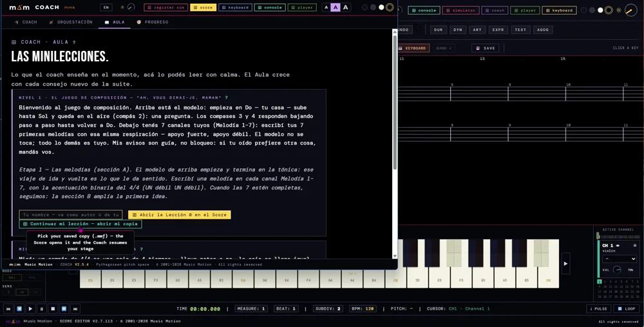The image size is (644, 327).
Task: Select the medium highlighted A font size
Action: [x=336, y=7]
